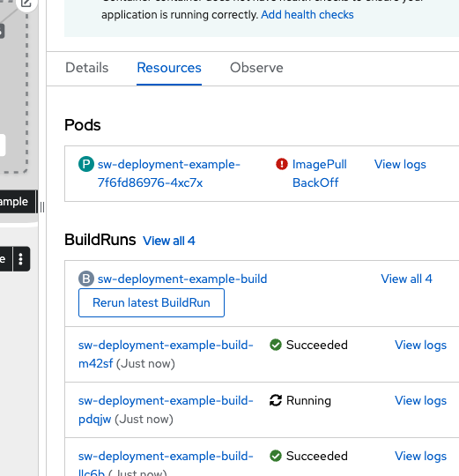Screen dimensions: 459x476
Task: Click the Running status of pdqjw
Action: click(x=308, y=400)
